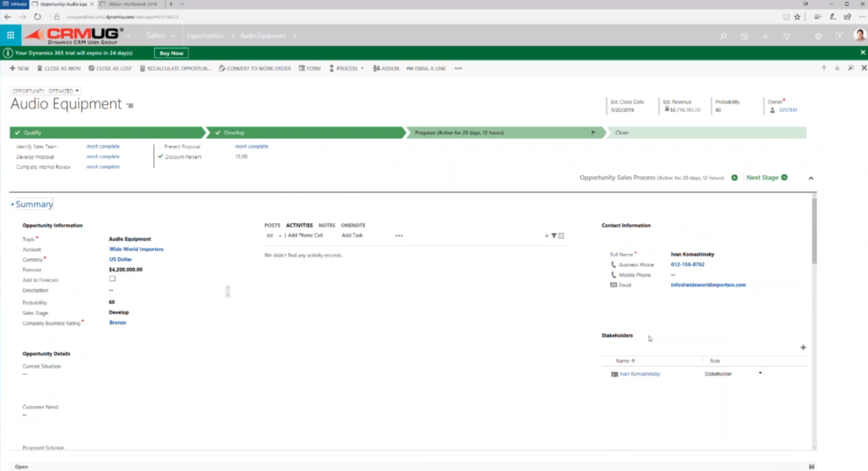Screen dimensions: 868x471
Task: Open the Wide World Importers account link
Action: (x=136, y=250)
